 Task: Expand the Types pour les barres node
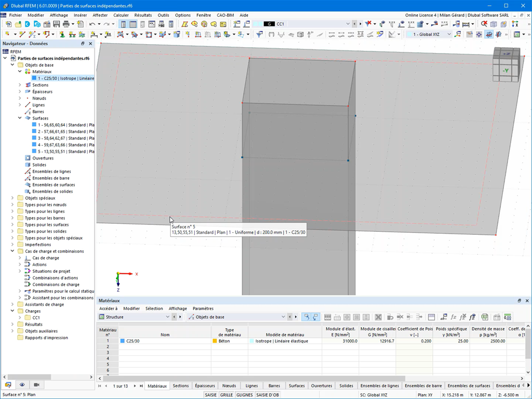[12, 218]
